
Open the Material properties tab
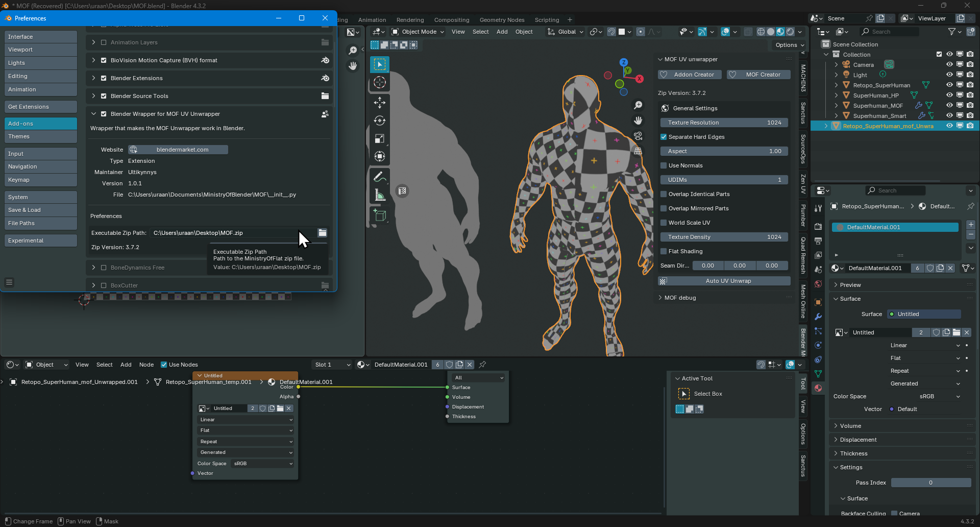point(818,388)
